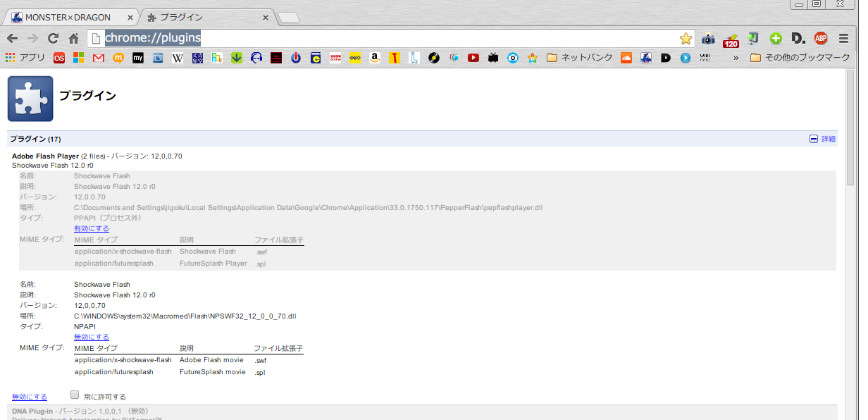Open the Dailymotion-style D extension icon
The image size is (868, 420).
pyautogui.click(x=798, y=39)
